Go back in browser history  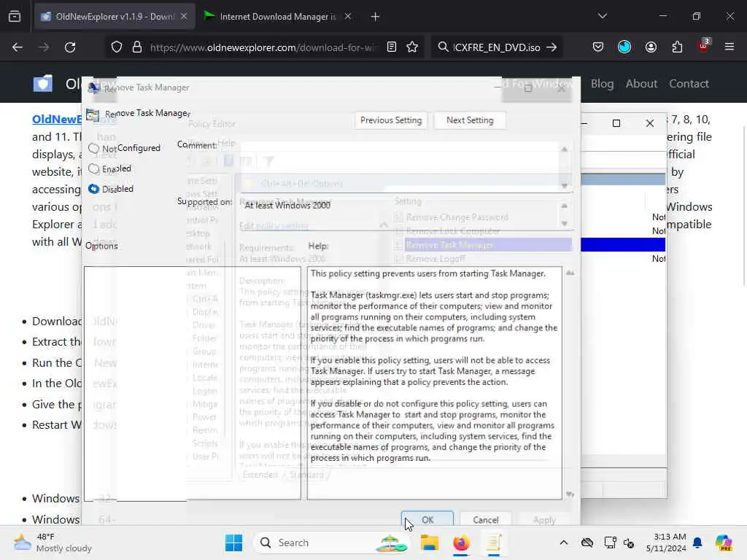[18, 47]
